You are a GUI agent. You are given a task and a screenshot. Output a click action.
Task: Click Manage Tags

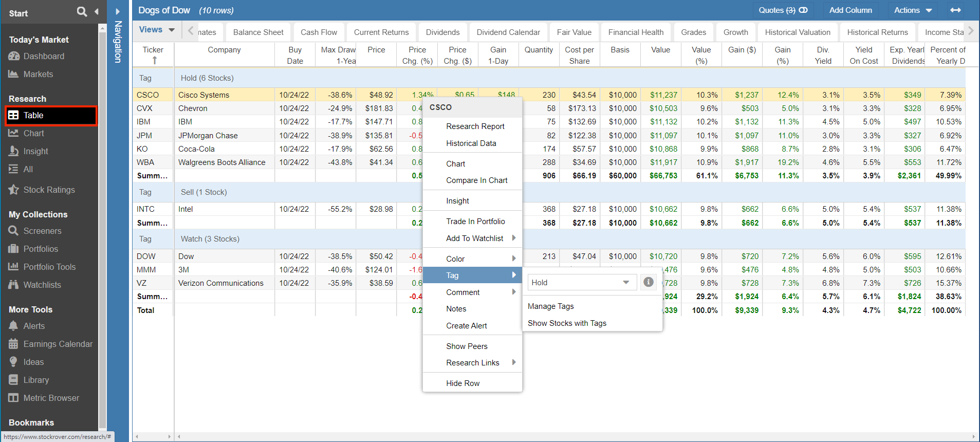tap(550, 306)
